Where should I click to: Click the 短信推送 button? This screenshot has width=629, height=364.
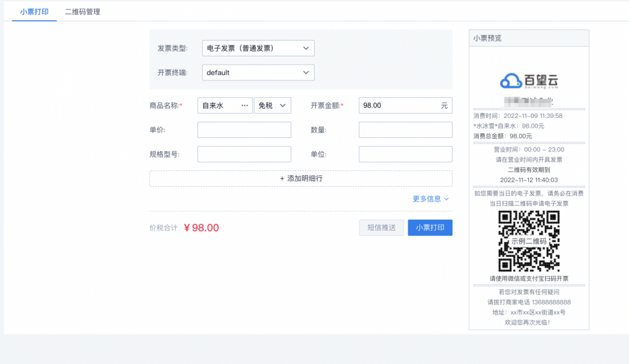pos(381,228)
